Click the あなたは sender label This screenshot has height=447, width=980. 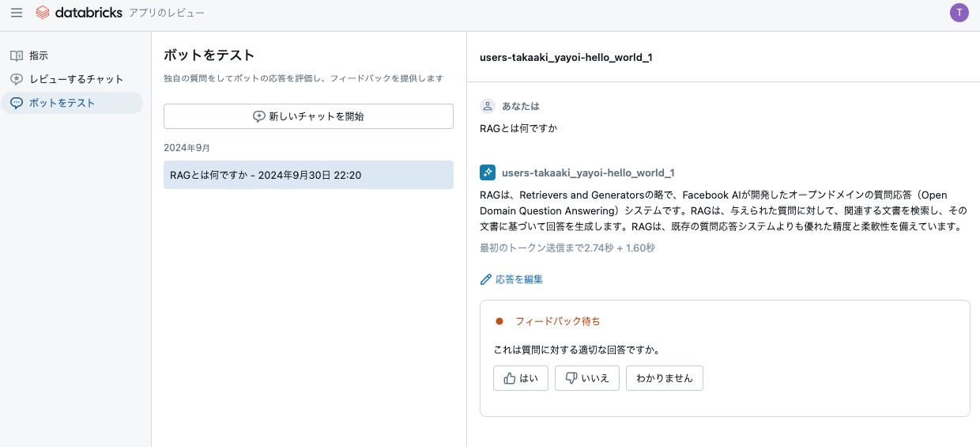tap(521, 106)
